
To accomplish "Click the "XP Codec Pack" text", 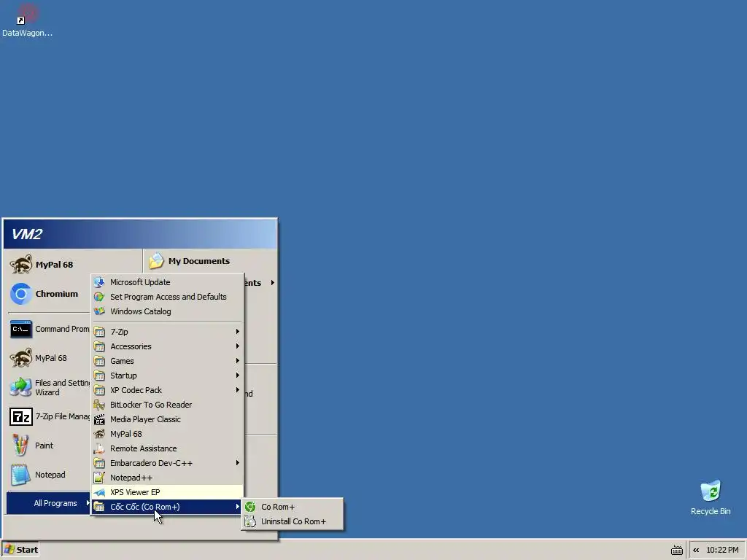I will (x=136, y=390).
